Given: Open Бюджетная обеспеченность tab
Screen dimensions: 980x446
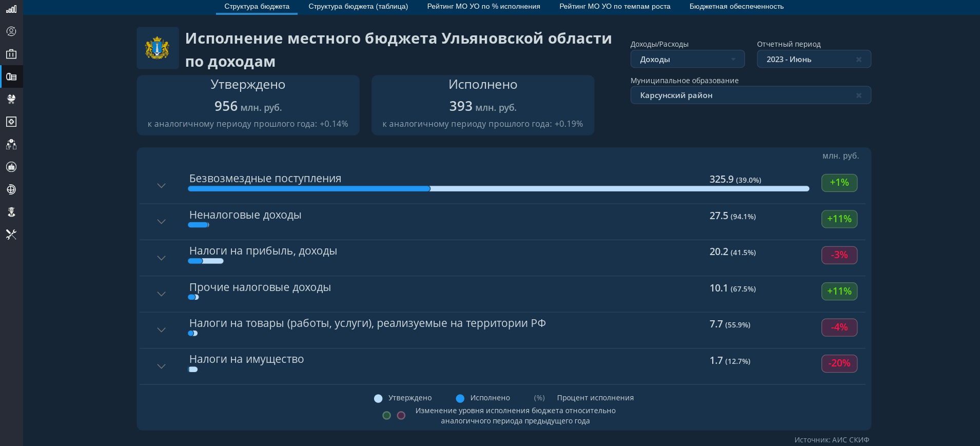Looking at the screenshot, I should click(x=736, y=7).
